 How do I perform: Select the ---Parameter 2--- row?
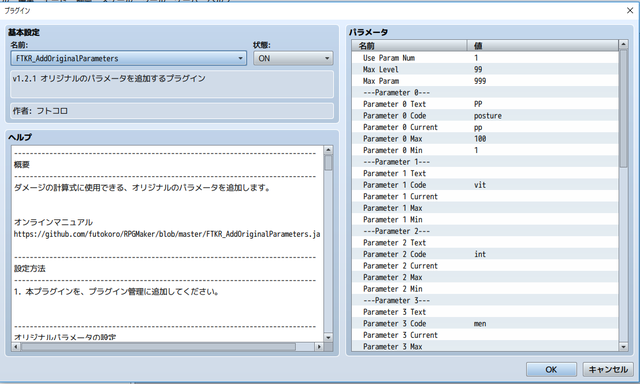pyautogui.click(x=485, y=231)
